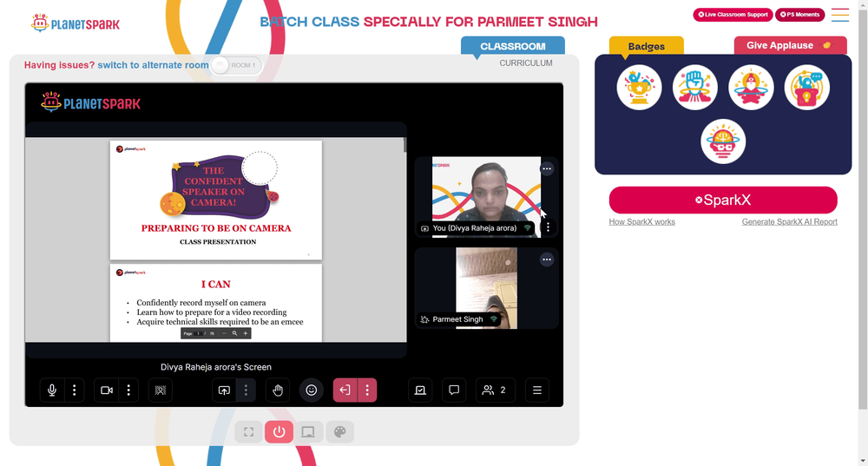Click 'Generate SparkX AI Report' link
The width and height of the screenshot is (868, 466).
[789, 222]
